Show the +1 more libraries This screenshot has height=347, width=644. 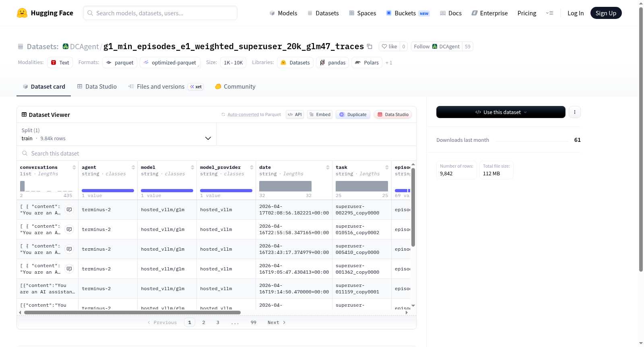[389, 62]
